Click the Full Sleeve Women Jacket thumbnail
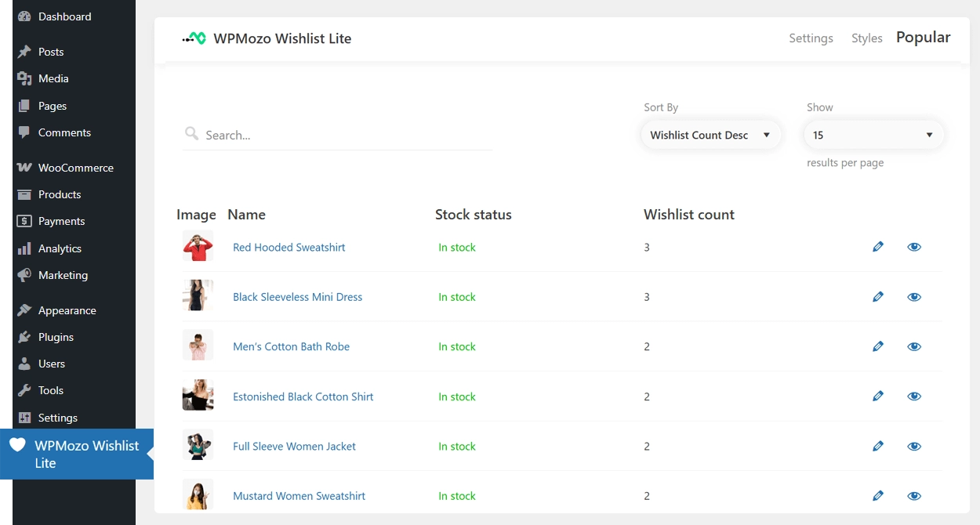980x525 pixels. point(198,445)
